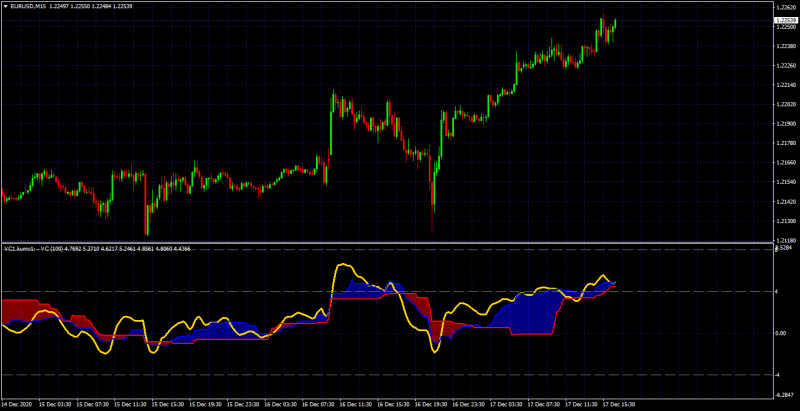Click the 1.21900 price axis label
The image size is (800, 411).
coord(785,123)
